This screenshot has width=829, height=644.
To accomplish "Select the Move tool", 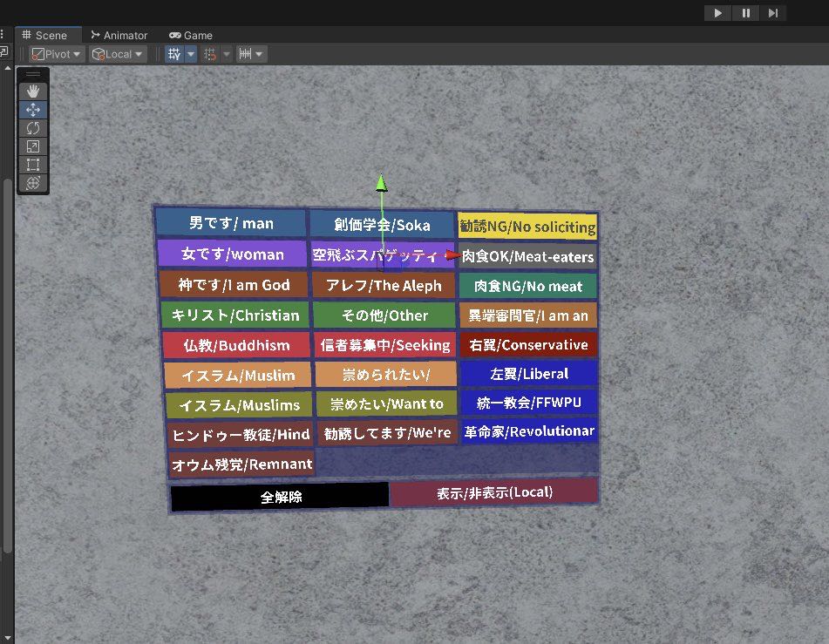I will [x=33, y=110].
